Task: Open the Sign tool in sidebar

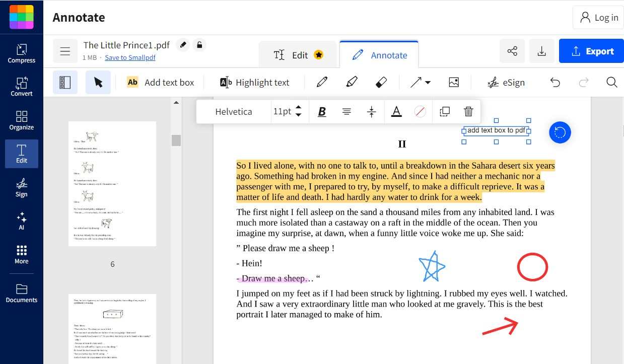Action: [22, 187]
